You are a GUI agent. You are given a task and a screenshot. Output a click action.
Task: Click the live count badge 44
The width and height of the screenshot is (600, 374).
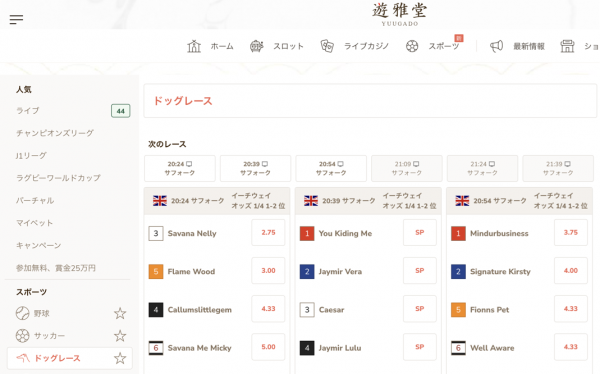[121, 111]
